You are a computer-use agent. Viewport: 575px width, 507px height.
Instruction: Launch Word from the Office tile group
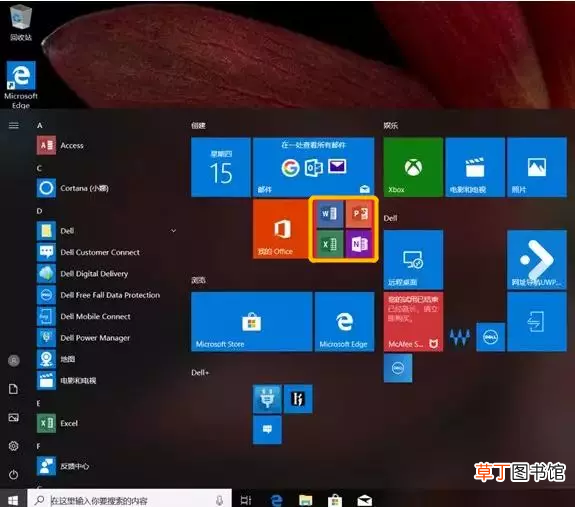point(329,214)
